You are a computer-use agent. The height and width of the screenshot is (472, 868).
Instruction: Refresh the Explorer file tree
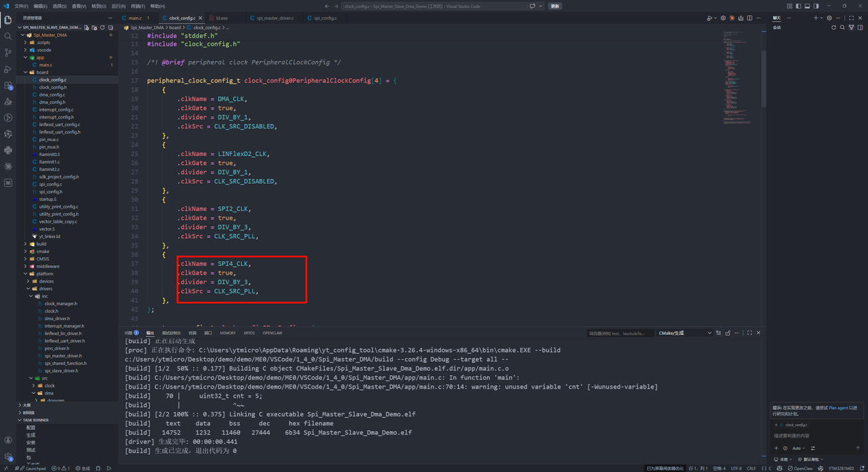coord(102,28)
